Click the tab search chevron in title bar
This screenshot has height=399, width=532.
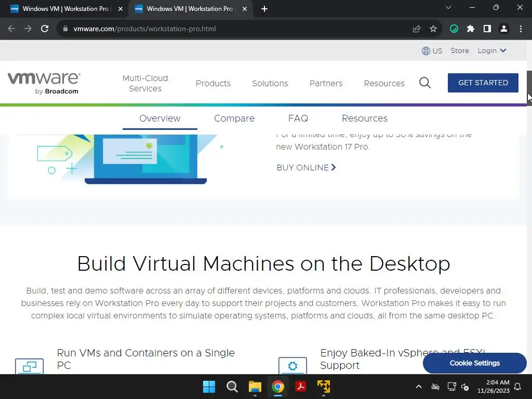click(x=448, y=7)
